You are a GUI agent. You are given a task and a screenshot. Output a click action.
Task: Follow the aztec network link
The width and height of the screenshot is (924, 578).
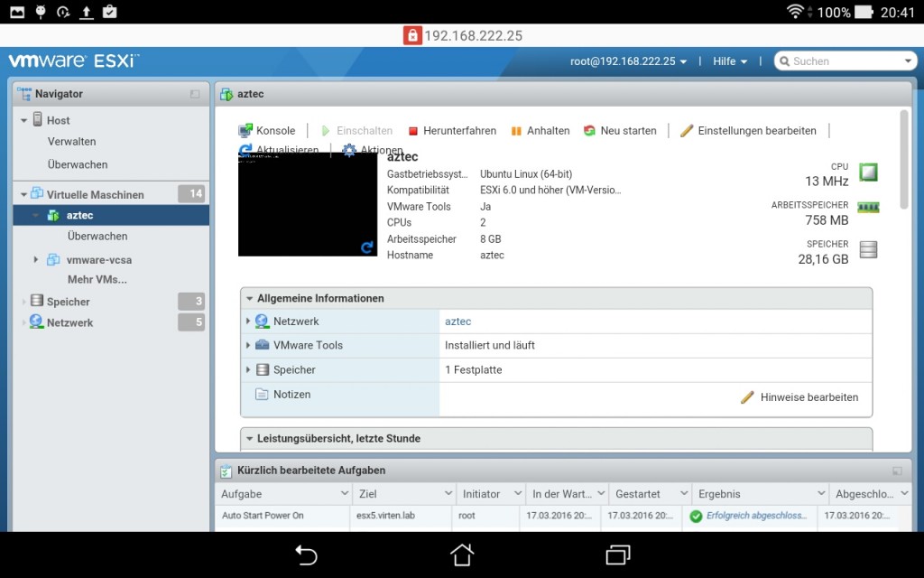click(x=457, y=321)
